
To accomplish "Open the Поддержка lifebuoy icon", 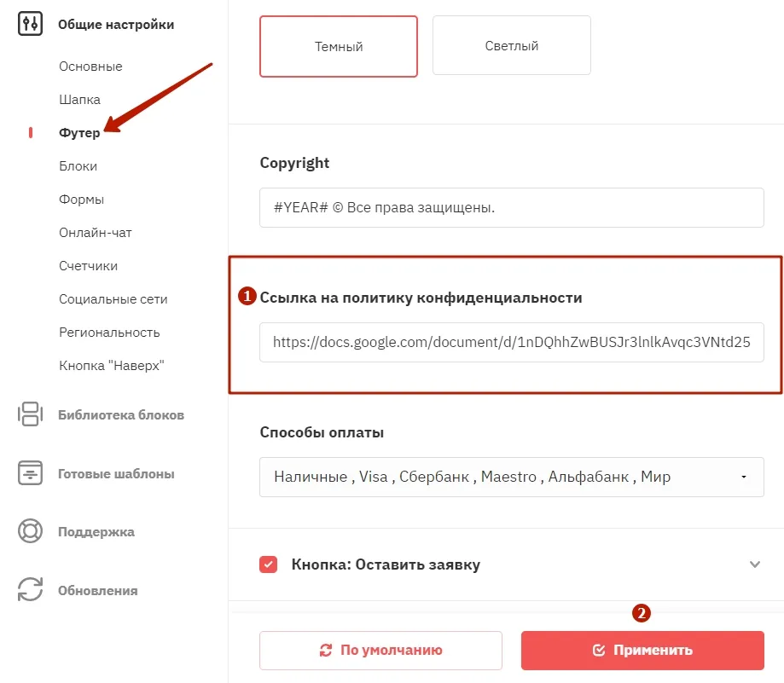I will click(x=30, y=531).
